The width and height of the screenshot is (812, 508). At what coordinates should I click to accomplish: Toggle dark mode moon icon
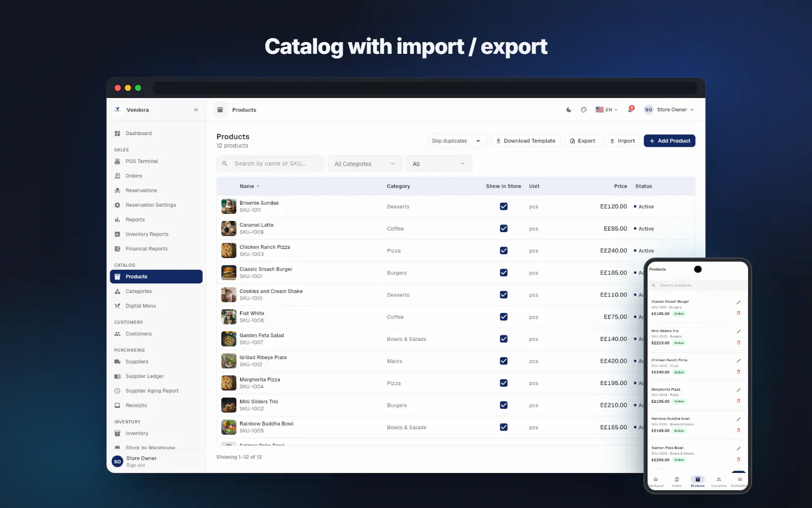point(569,110)
